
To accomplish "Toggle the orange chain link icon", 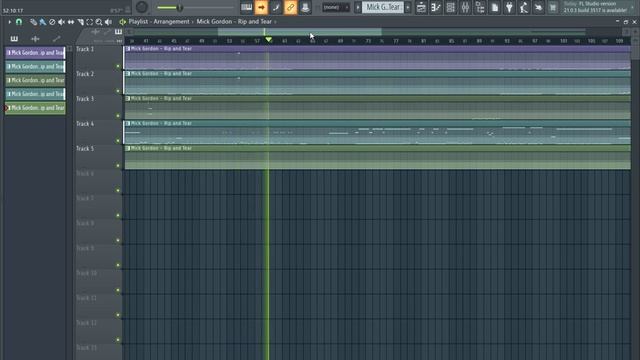I will (290, 7).
